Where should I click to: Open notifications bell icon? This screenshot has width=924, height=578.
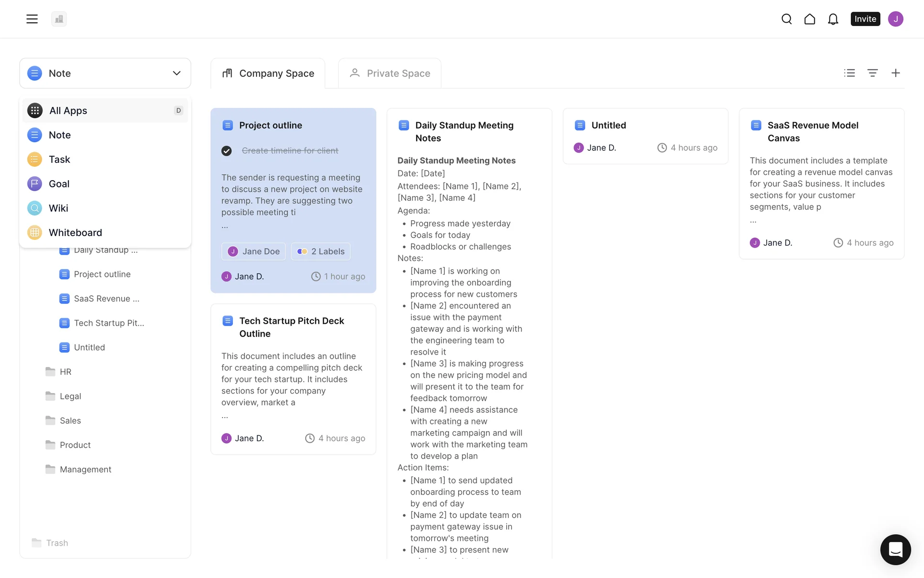833,19
